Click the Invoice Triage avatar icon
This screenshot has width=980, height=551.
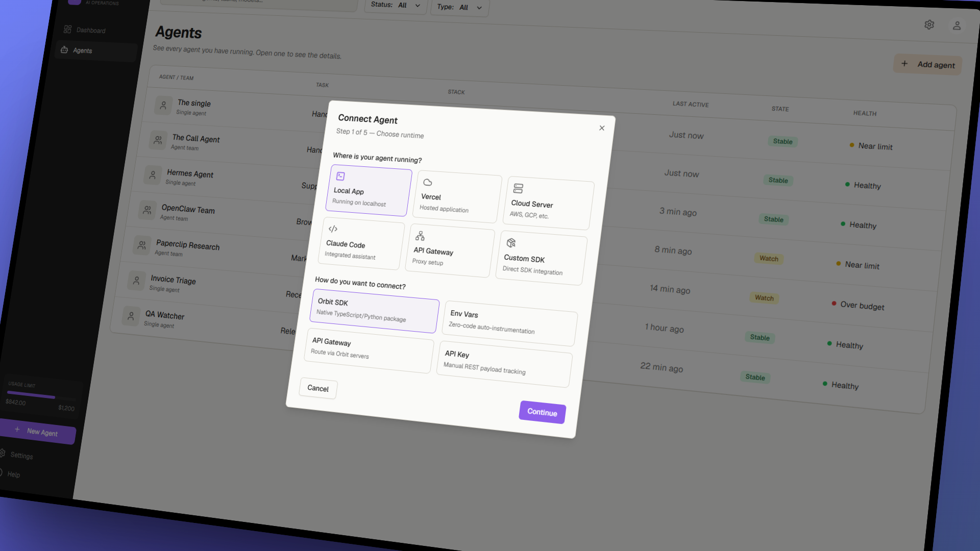[x=136, y=280]
